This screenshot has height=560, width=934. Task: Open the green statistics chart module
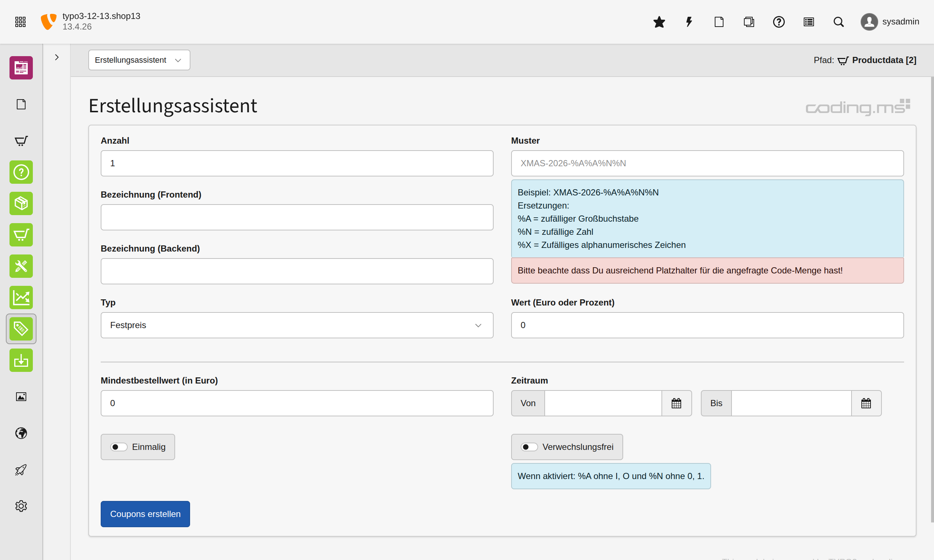(21, 297)
